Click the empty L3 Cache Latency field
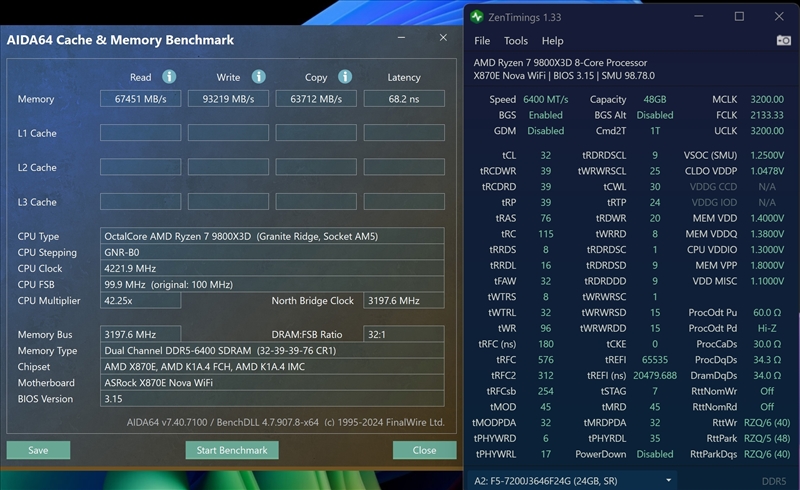The height and width of the screenshot is (490, 800). click(404, 202)
